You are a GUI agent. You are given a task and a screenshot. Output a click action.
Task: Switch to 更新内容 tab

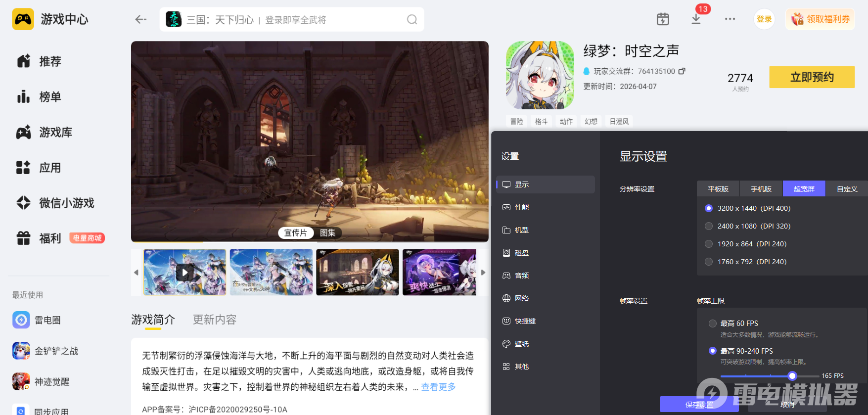pyautogui.click(x=215, y=320)
